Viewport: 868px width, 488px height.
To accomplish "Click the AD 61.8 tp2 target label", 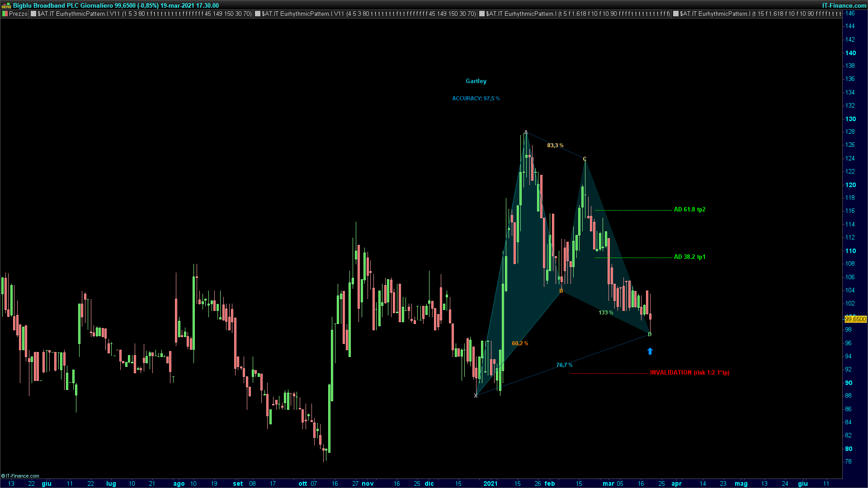I will tap(689, 210).
